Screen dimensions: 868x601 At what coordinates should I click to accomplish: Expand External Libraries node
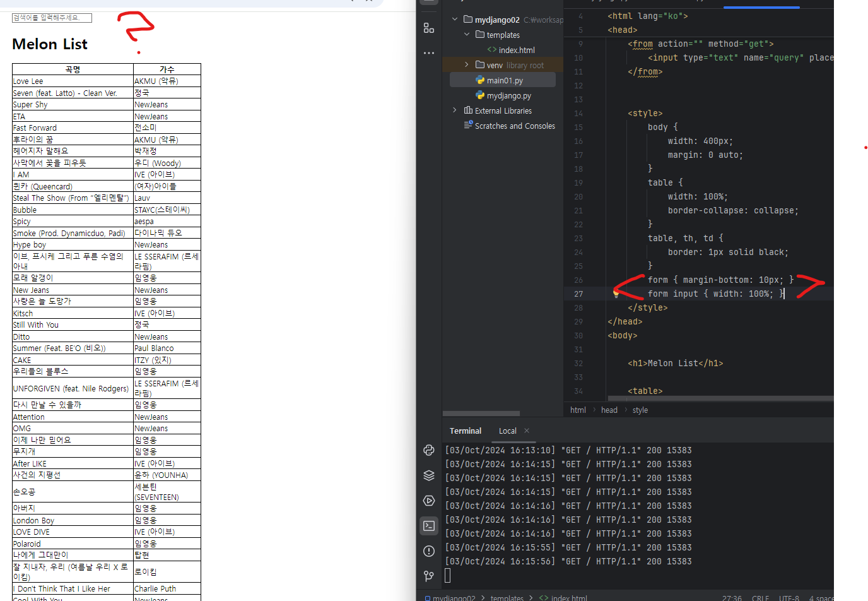pyautogui.click(x=455, y=110)
